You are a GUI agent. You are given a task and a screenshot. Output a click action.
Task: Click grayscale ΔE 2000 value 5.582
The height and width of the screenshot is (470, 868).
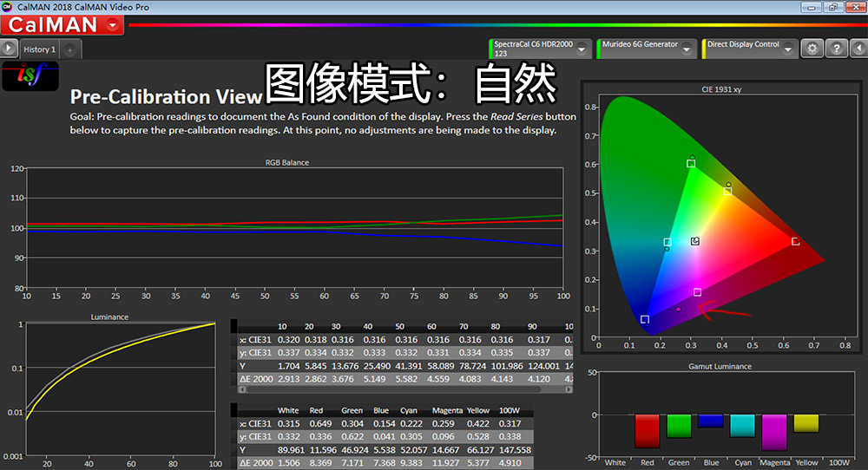point(406,379)
